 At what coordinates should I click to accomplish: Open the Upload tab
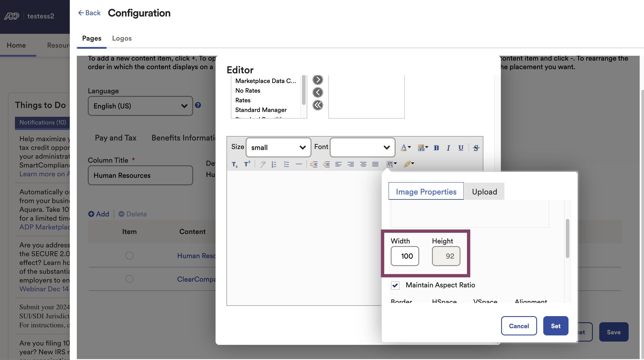pos(484,191)
